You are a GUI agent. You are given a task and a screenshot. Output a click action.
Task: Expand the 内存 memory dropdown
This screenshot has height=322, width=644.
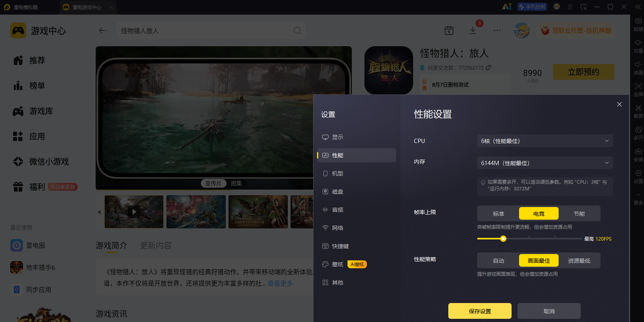coord(545,163)
